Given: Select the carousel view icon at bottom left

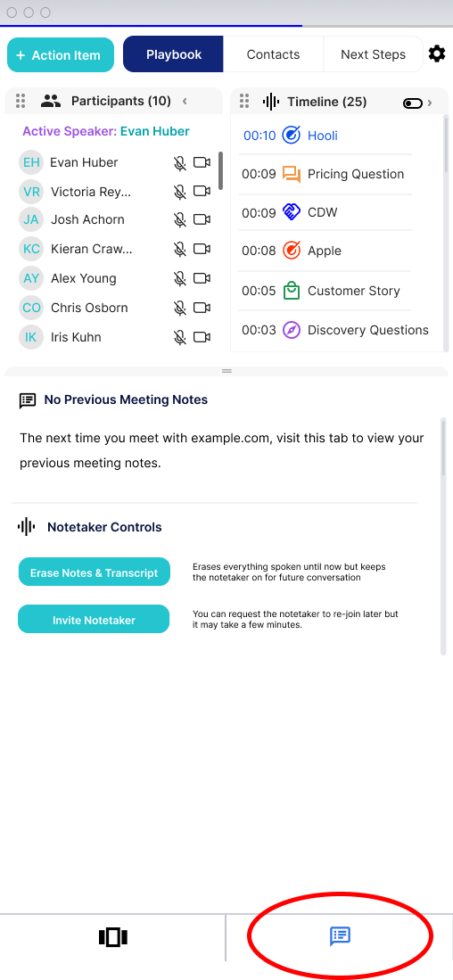Looking at the screenshot, I should click(x=113, y=937).
